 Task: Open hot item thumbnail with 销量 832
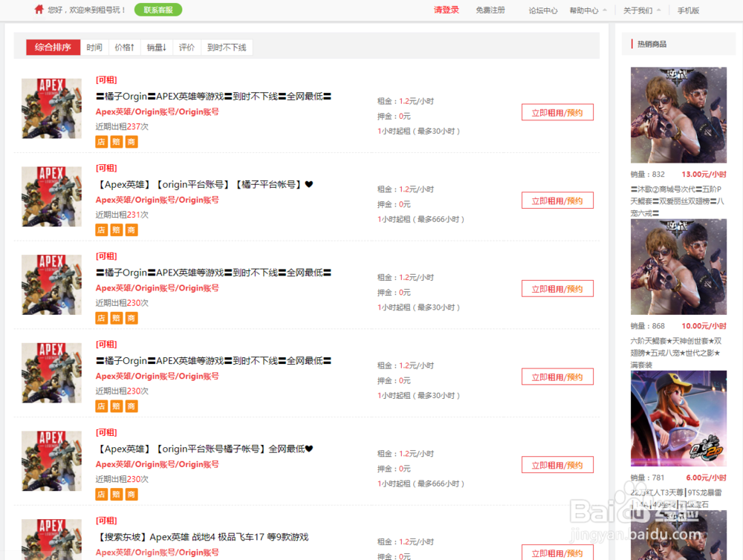(678, 115)
